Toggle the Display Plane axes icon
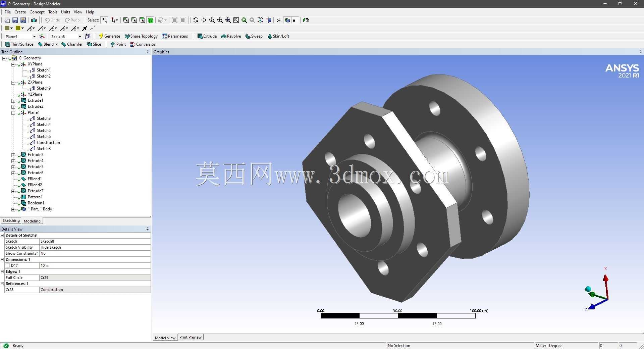The image size is (644, 349). point(279,20)
